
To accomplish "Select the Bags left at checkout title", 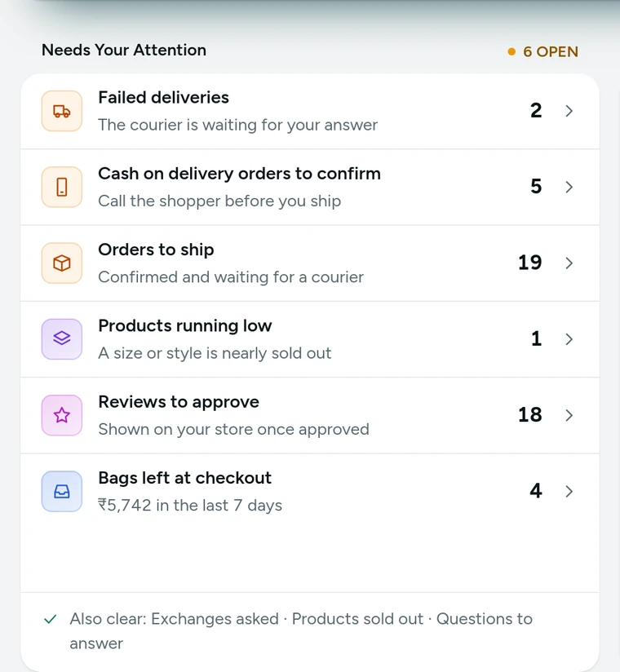I will 185,478.
